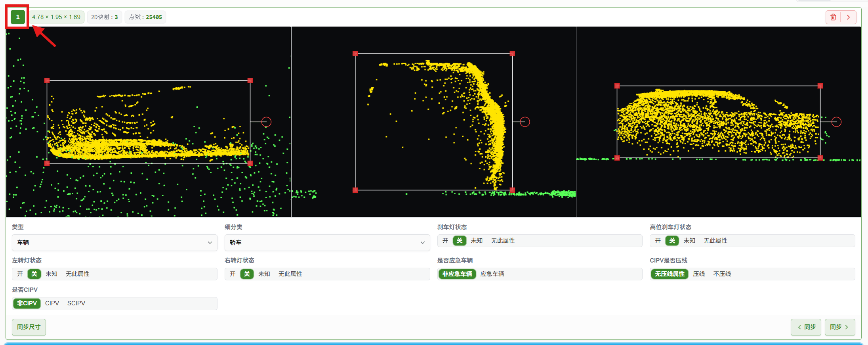Click top-left red corner handle in left view
The height and width of the screenshot is (345, 868).
pos(47,80)
